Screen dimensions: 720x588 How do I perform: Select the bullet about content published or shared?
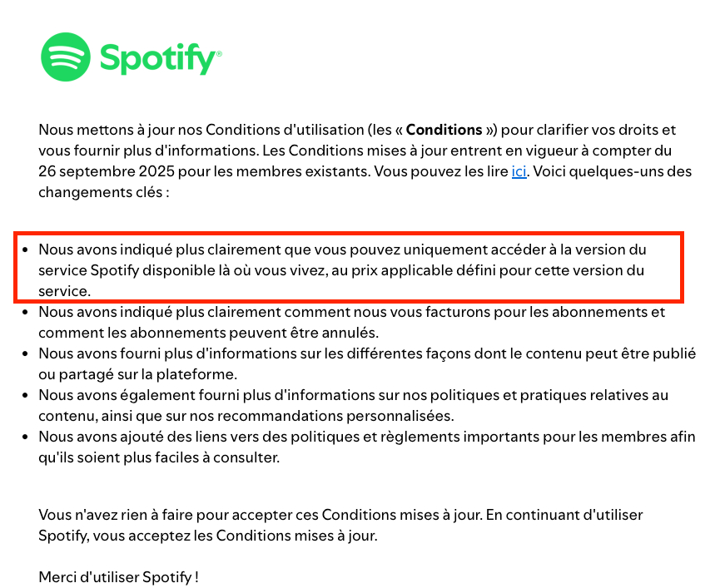[x=366, y=364]
